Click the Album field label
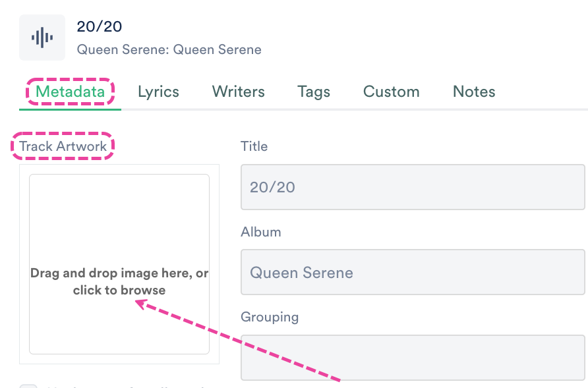Screen dimensions: 588x388 click(x=261, y=232)
